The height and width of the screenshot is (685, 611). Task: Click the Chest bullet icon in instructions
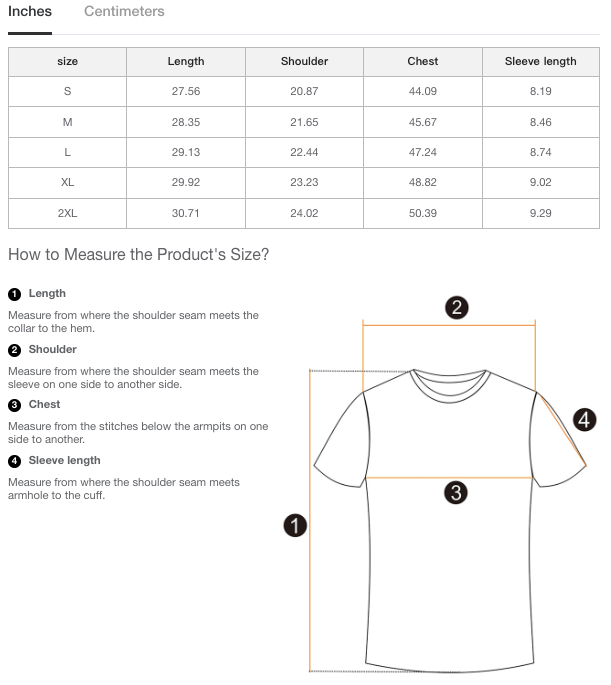(14, 405)
